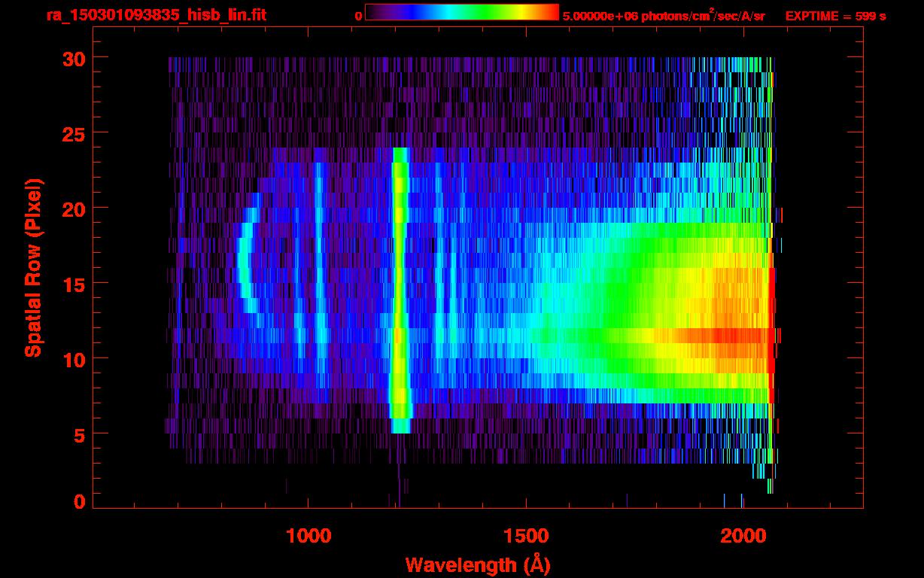The width and height of the screenshot is (924, 578).
Task: Click the y-axis tick label 30
Action: (72, 58)
